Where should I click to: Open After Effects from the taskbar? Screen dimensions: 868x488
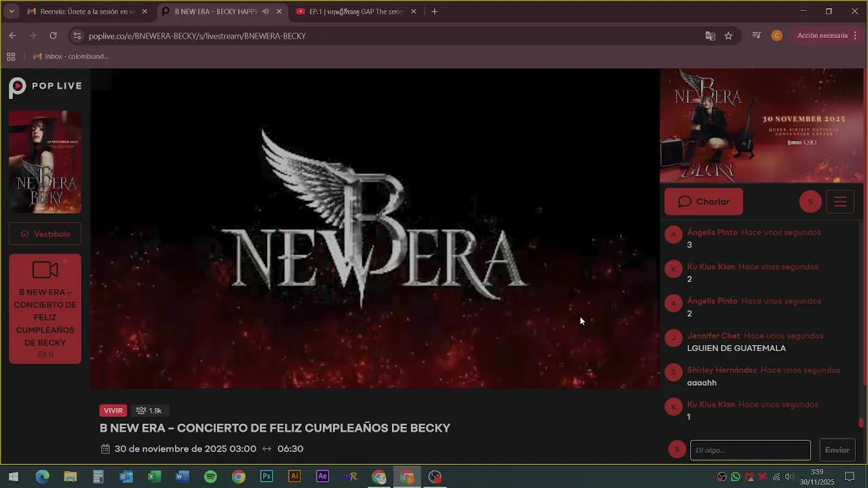click(x=323, y=477)
